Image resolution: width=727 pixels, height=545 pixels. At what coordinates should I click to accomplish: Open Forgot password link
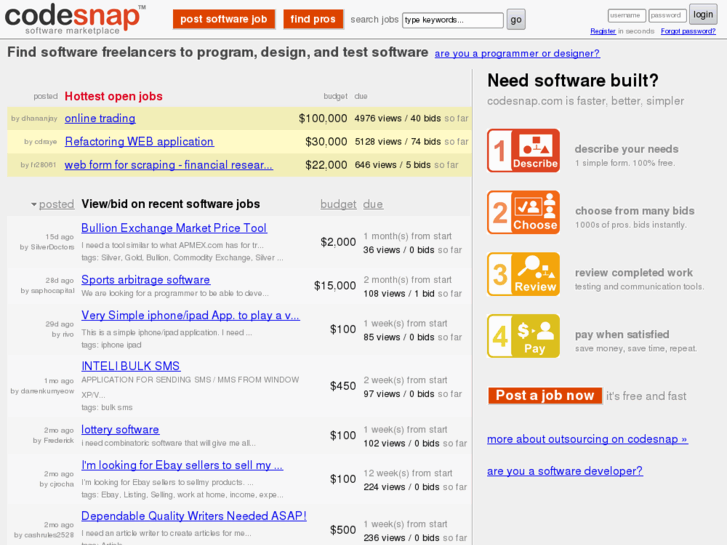688,31
